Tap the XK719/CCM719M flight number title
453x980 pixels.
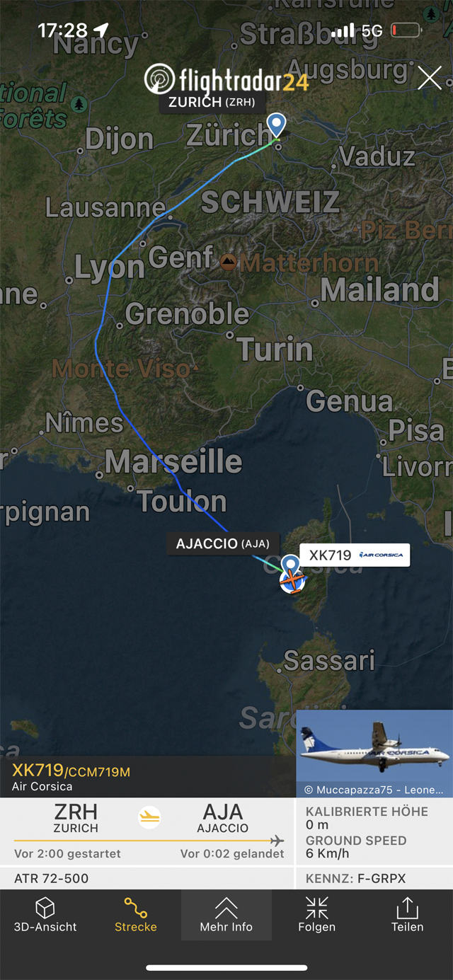pos(71,771)
